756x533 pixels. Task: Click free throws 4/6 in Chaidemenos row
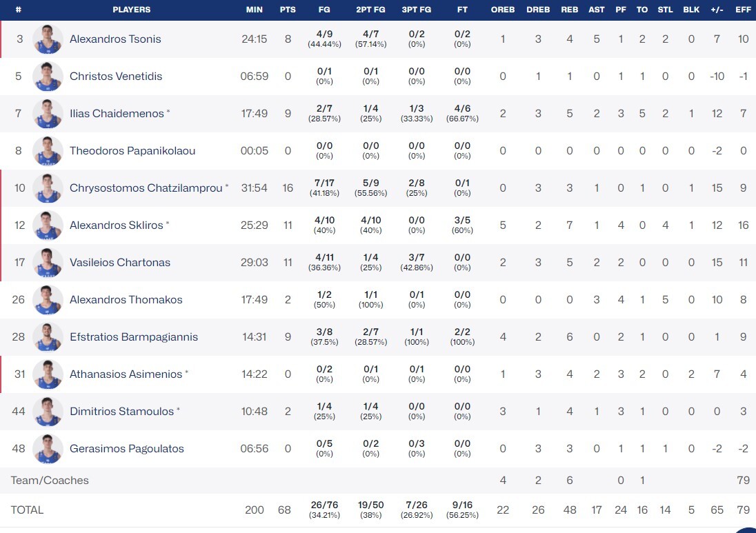pyautogui.click(x=462, y=108)
